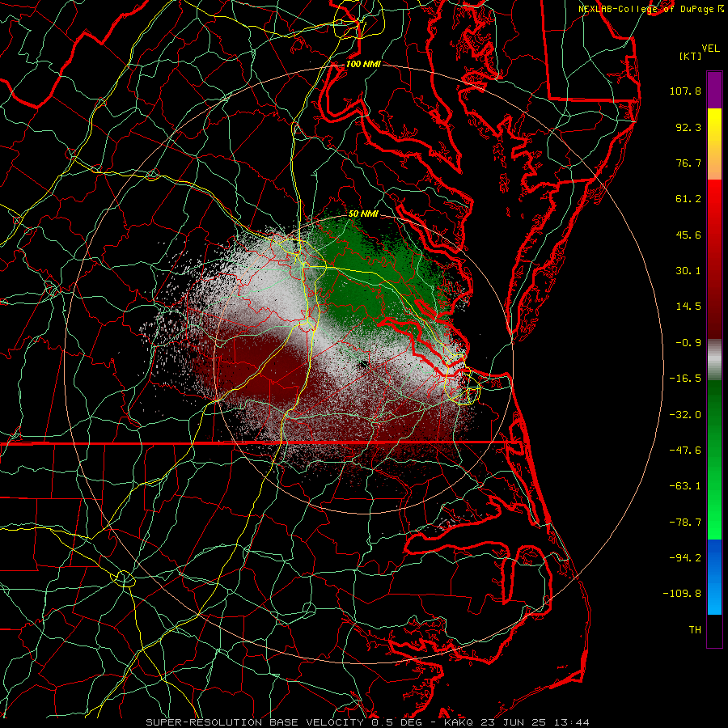The image size is (728, 728).
Task: Click the -78.7 scale value
Action: 685,523
